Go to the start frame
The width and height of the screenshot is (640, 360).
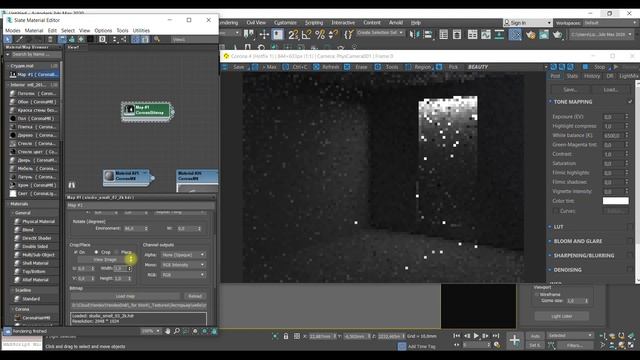457,336
